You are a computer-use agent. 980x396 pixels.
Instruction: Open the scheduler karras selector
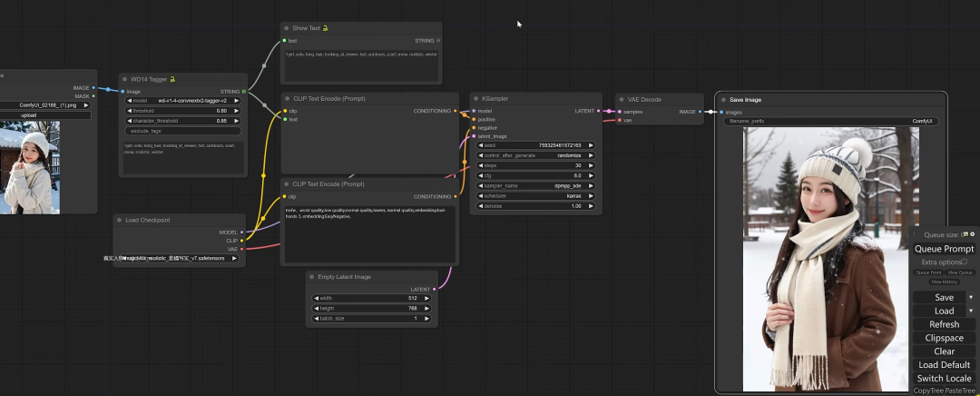[535, 195]
